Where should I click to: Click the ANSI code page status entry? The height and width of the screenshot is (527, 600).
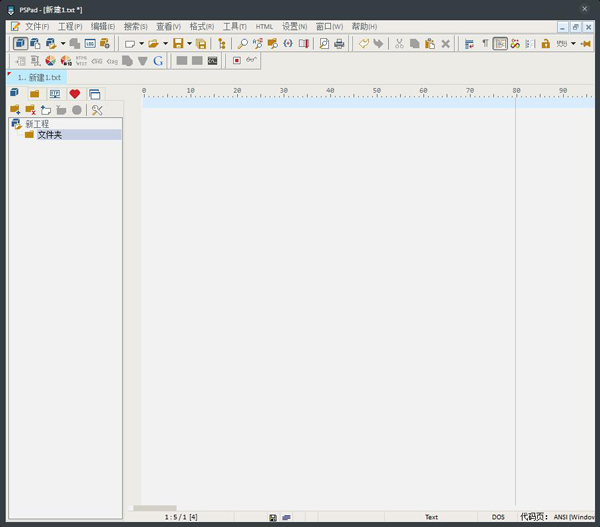pyautogui.click(x=574, y=517)
